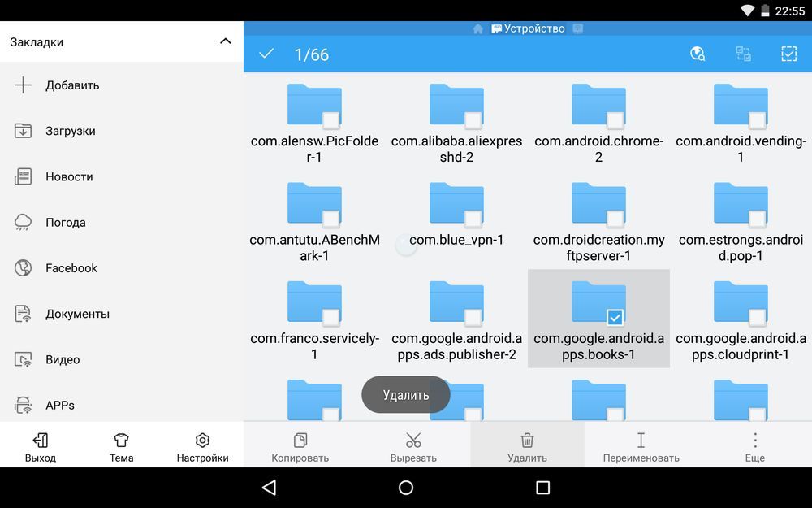Tap the 22:55 clock
This screenshot has height=508, width=812.
(x=790, y=11)
